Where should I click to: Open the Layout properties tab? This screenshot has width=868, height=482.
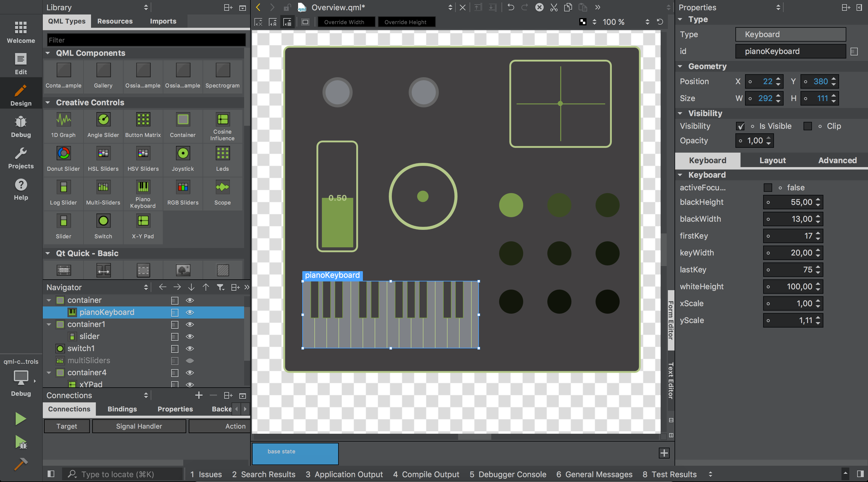(x=772, y=160)
